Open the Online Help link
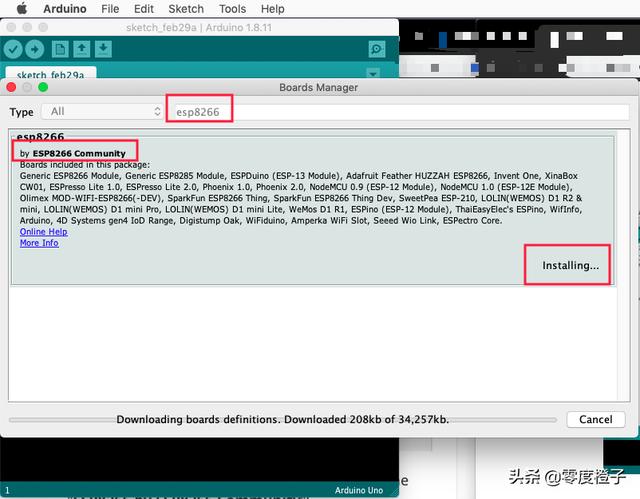This screenshot has width=640, height=499. point(44,232)
